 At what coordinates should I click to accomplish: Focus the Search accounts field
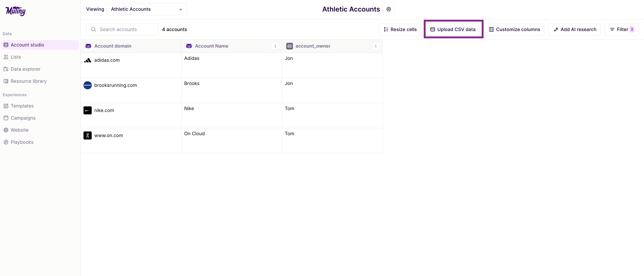click(x=125, y=29)
